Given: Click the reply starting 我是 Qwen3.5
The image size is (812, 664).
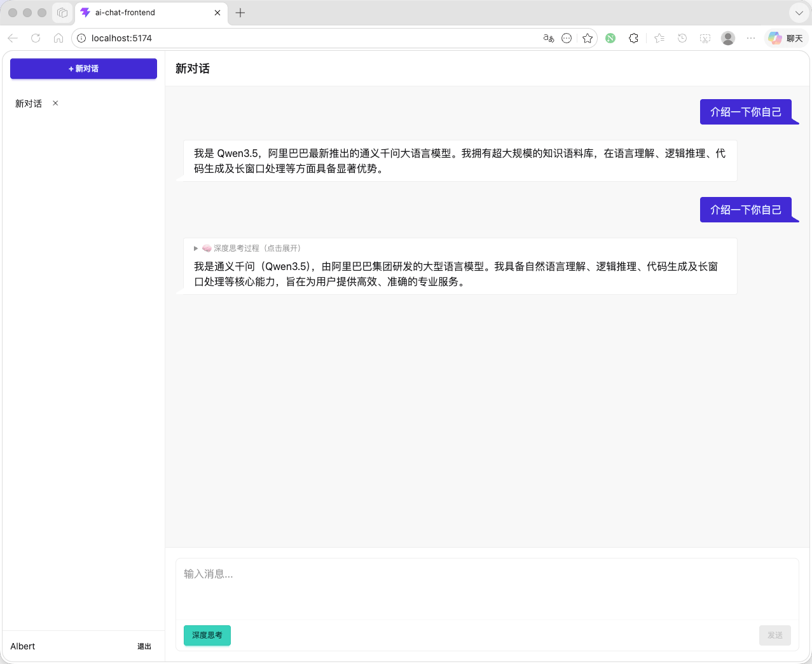Looking at the screenshot, I should 460,161.
